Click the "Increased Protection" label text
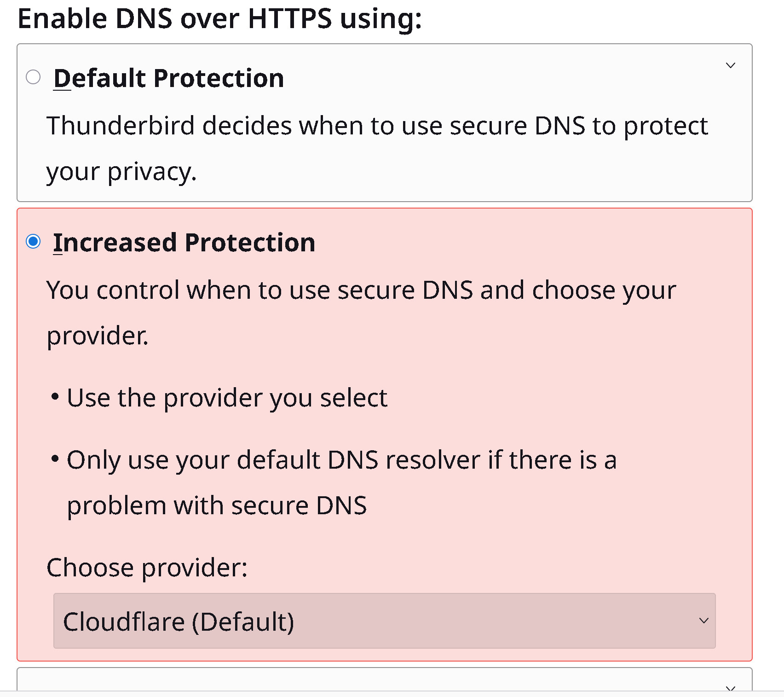 click(184, 242)
